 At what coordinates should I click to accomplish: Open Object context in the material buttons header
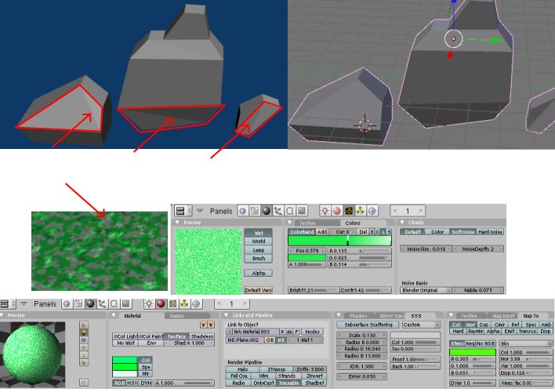(102, 304)
